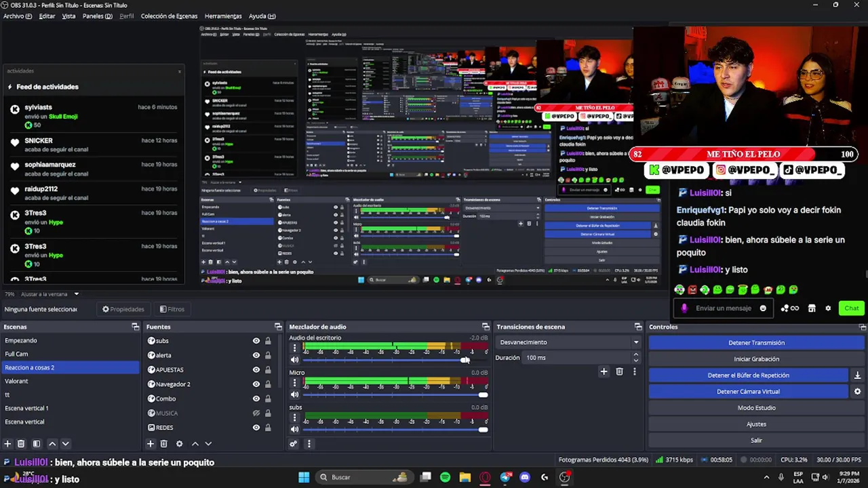Viewport: 868px width, 488px height.
Task: Click Modo Estudio button
Action: 756,408
